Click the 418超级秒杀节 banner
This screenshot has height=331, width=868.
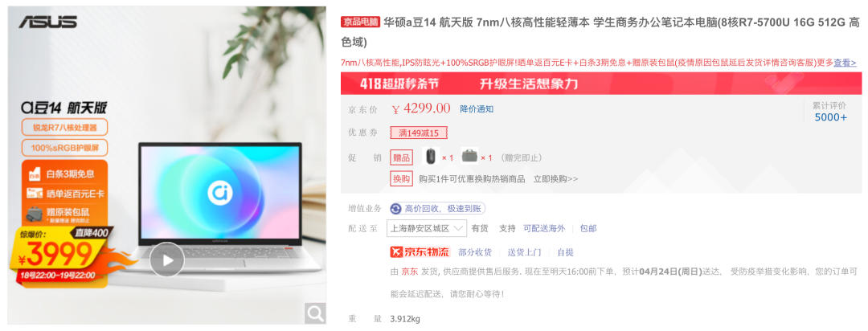click(x=602, y=84)
